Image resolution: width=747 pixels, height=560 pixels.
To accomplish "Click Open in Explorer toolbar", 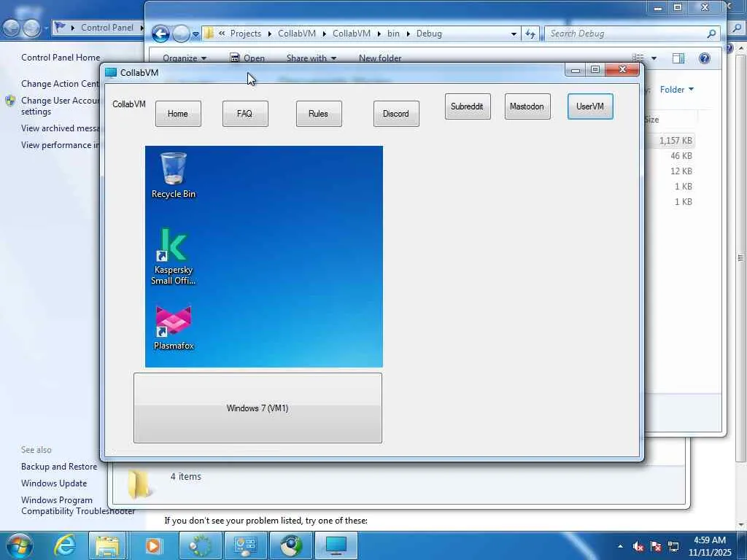I will (x=247, y=58).
